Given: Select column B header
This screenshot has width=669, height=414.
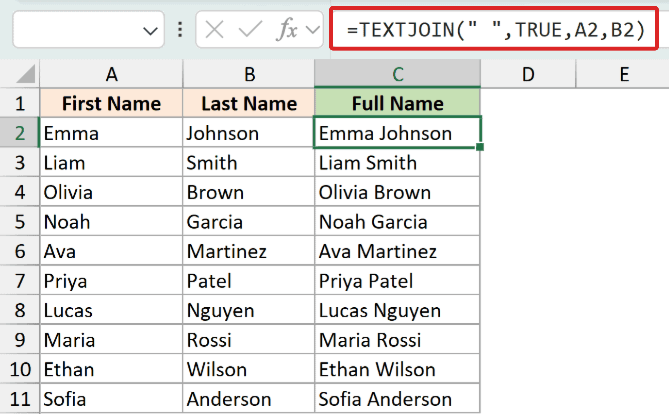Looking at the screenshot, I should (x=249, y=74).
